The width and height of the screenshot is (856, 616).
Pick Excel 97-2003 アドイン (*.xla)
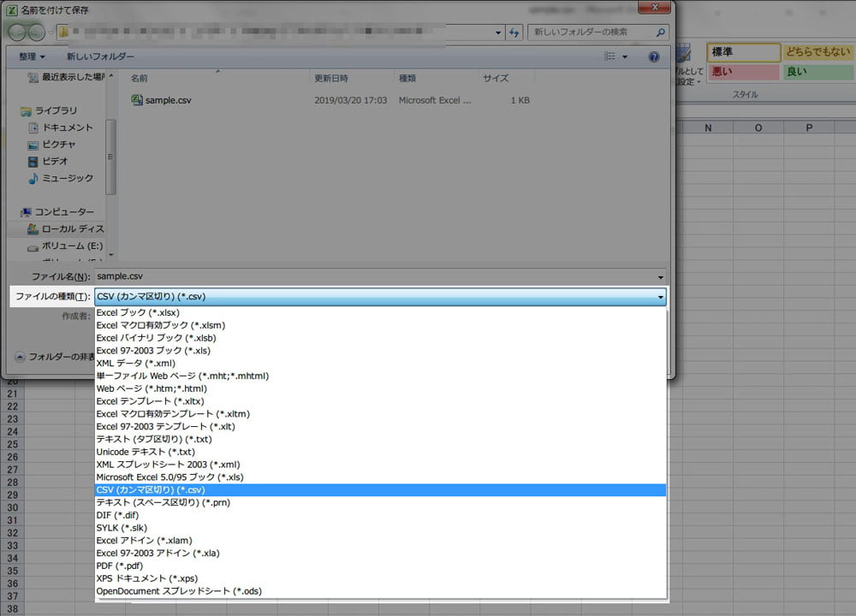click(381, 553)
